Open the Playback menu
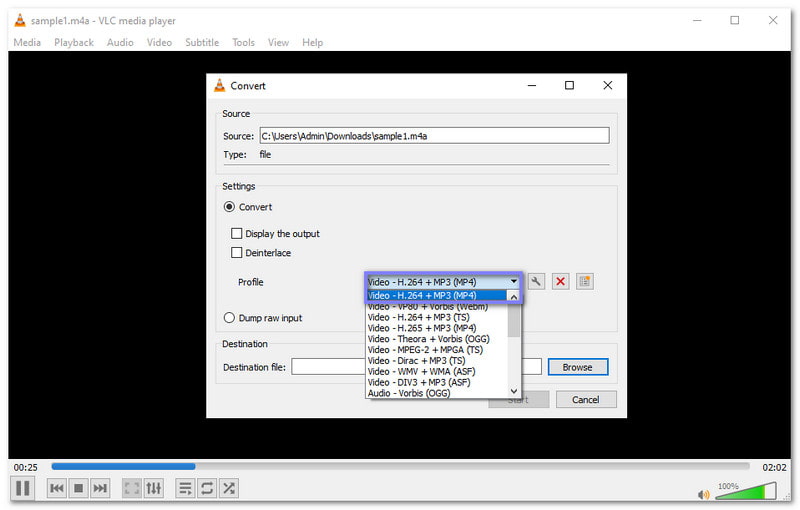 pos(74,43)
